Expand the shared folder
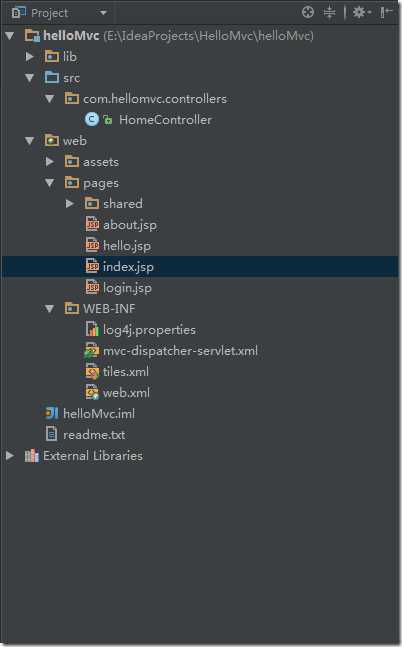402x647 pixels. click(x=70, y=203)
